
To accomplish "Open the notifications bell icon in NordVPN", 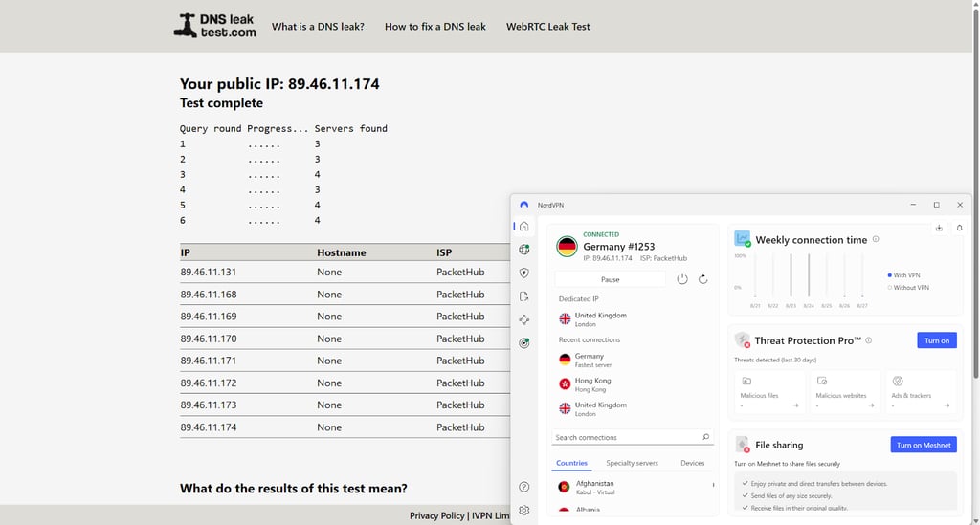I will [x=959, y=228].
